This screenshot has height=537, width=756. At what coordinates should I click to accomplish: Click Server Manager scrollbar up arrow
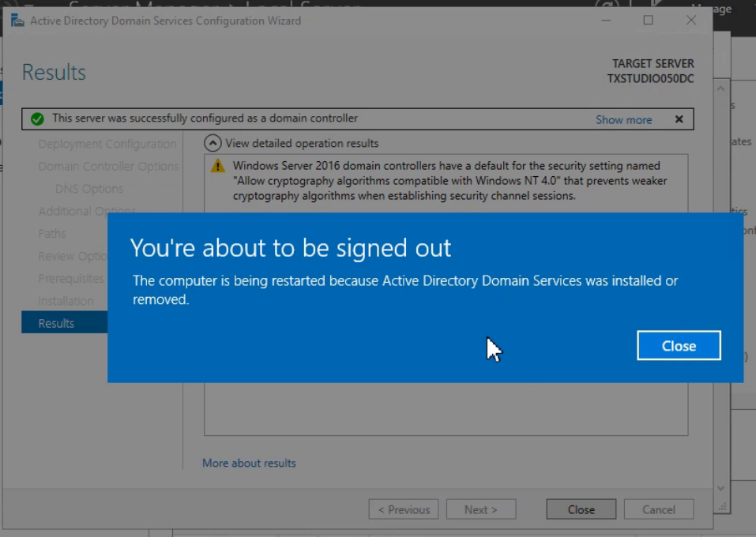tap(720, 88)
